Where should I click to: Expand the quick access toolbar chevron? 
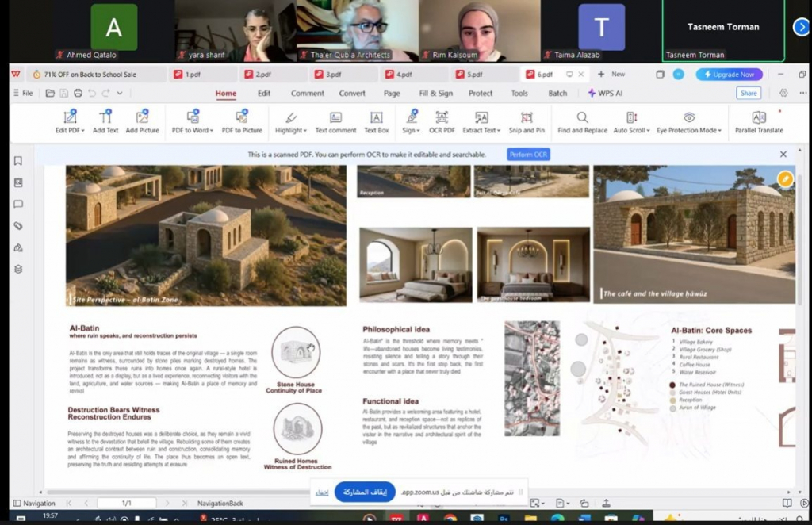pyautogui.click(x=120, y=94)
